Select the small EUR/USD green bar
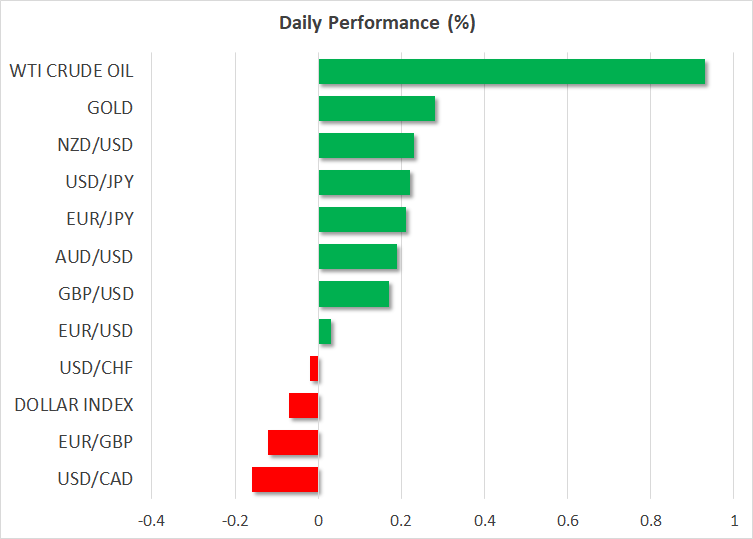 pyautogui.click(x=325, y=331)
